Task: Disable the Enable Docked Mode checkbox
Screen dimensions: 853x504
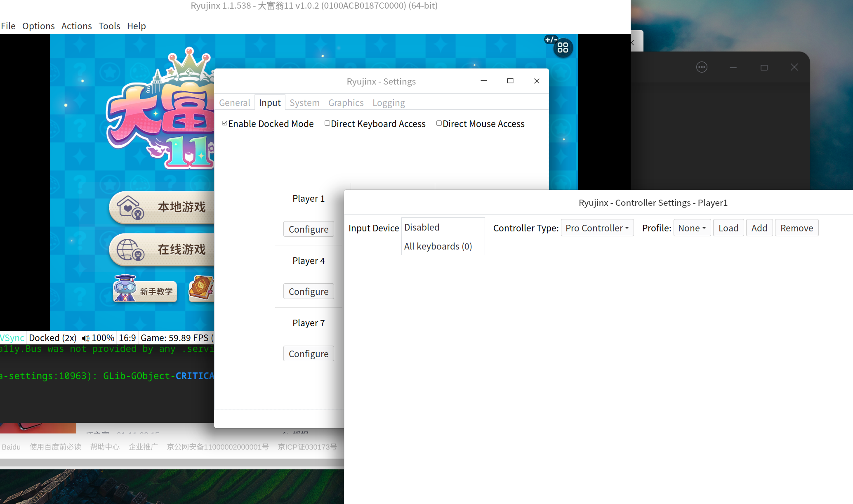Action: click(225, 123)
